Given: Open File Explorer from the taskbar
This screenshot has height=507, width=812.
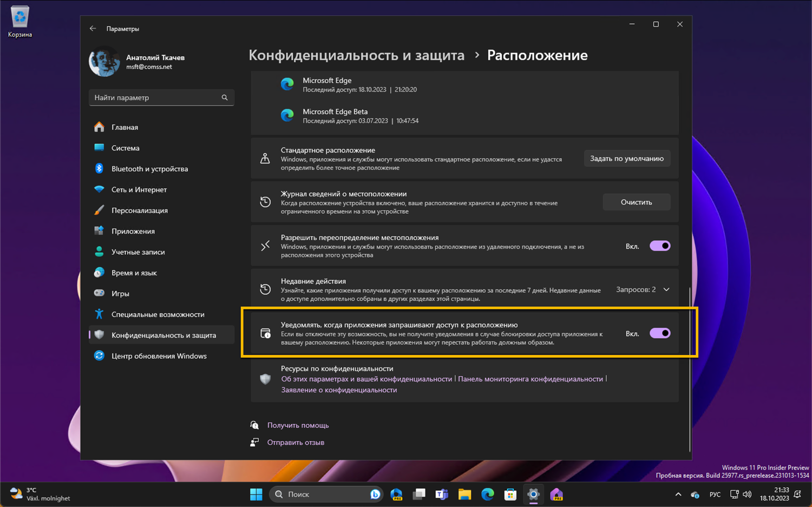Looking at the screenshot, I should point(464,494).
